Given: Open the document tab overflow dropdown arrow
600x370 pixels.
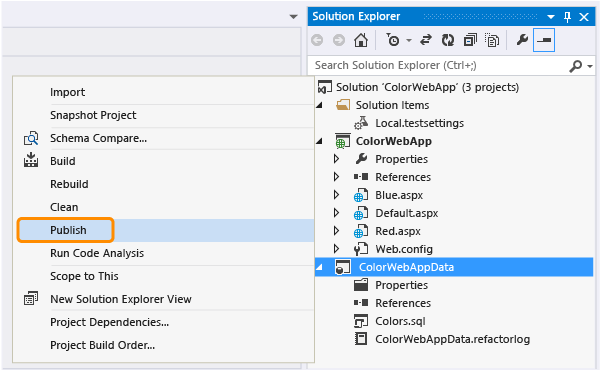Looking at the screenshot, I should (293, 17).
